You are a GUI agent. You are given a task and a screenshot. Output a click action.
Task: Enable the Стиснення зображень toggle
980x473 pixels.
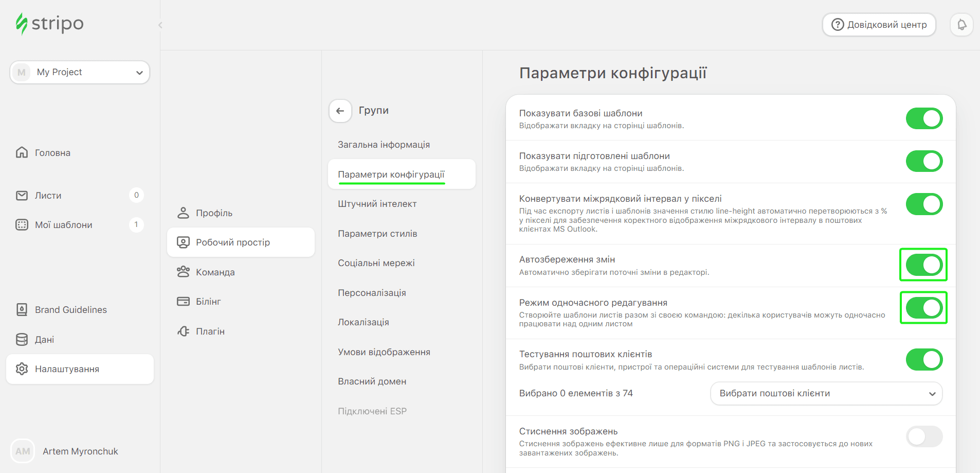pyautogui.click(x=923, y=436)
